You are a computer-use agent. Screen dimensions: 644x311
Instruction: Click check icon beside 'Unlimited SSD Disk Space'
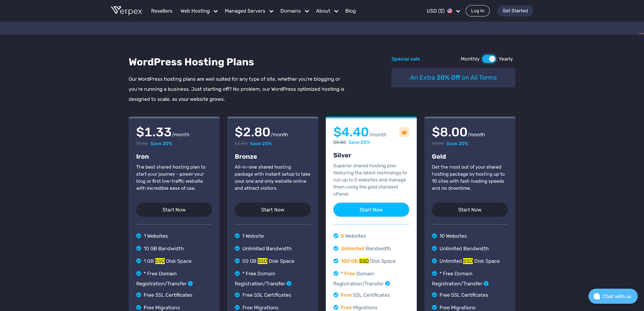pyautogui.click(x=434, y=261)
